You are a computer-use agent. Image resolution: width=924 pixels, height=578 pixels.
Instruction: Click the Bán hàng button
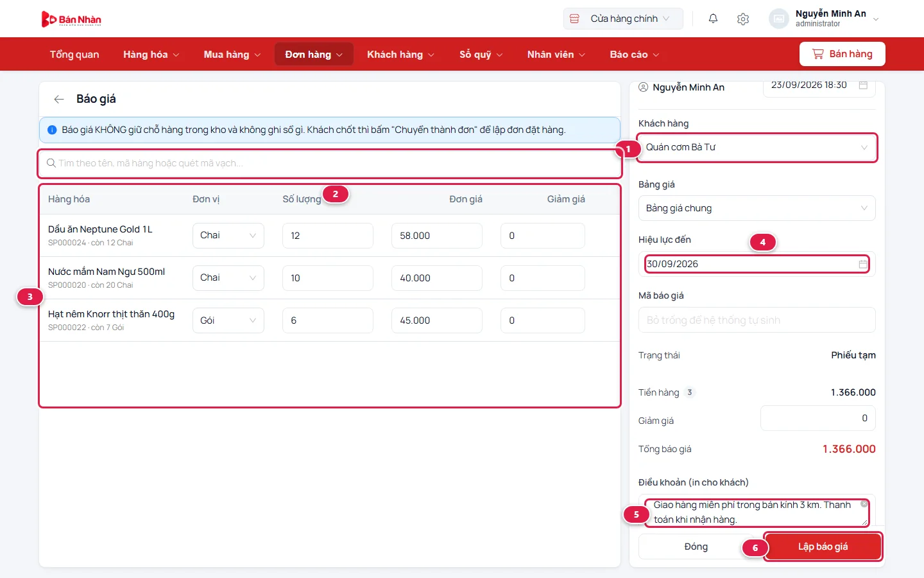pyautogui.click(x=843, y=54)
